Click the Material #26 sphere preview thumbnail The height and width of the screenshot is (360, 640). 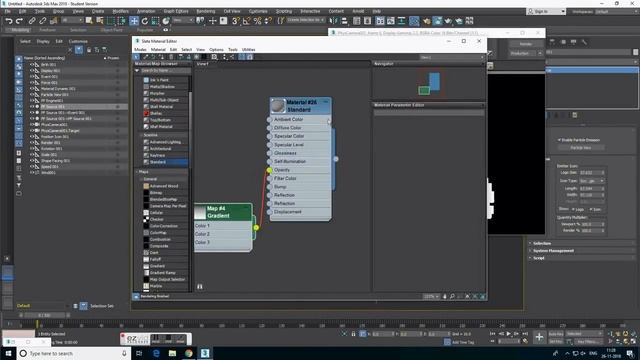point(278,106)
